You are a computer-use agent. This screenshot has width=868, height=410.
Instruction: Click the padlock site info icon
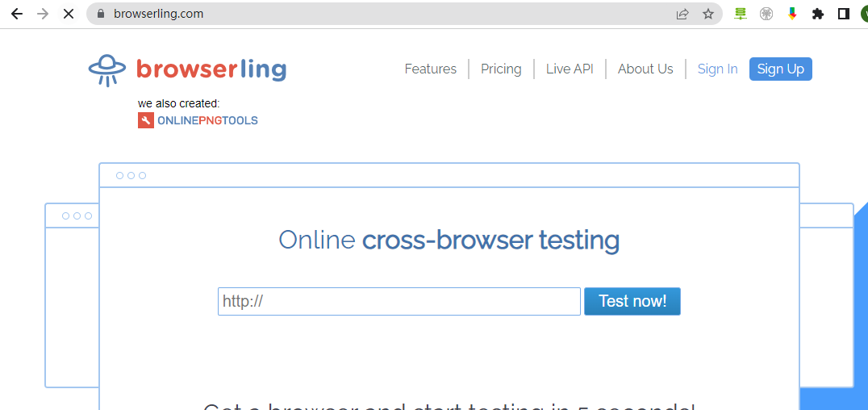(100, 14)
